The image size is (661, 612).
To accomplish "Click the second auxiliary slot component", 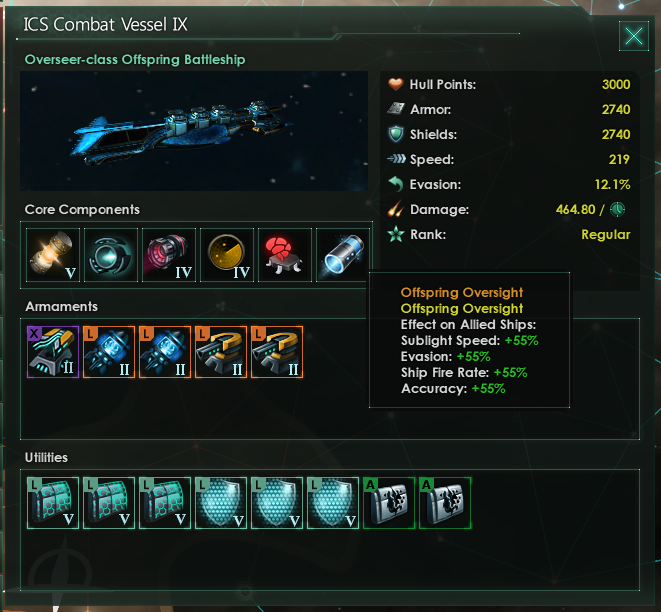I will tap(445, 503).
